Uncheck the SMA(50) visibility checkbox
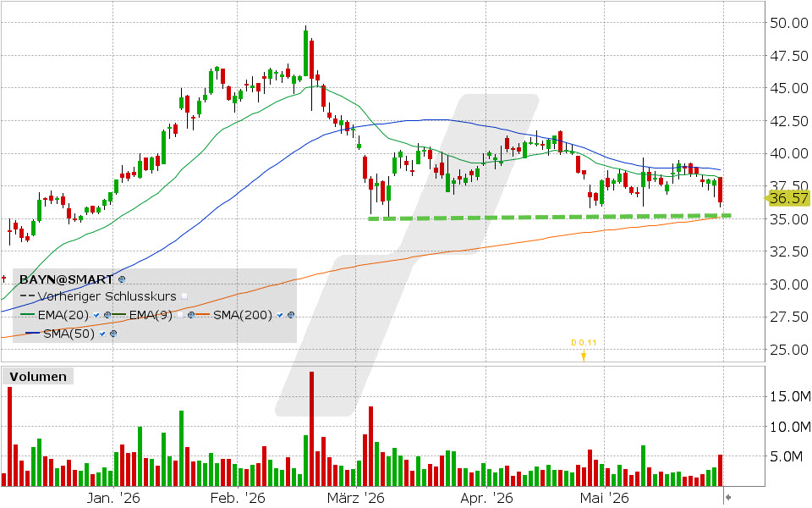 click(102, 334)
